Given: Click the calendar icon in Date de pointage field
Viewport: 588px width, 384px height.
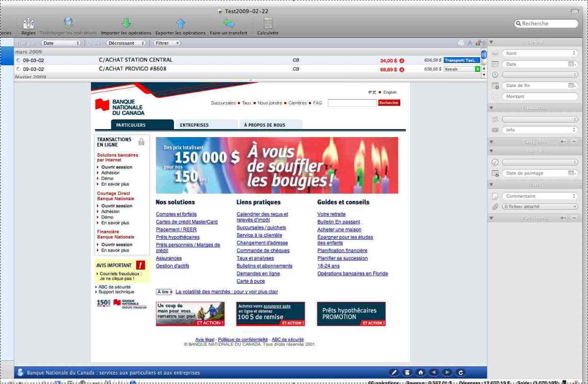Looking at the screenshot, I should point(571,173).
